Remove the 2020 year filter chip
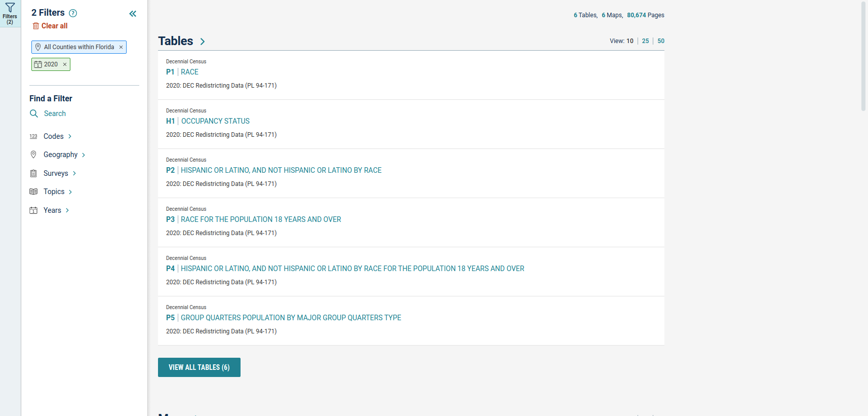868x416 pixels. [65, 64]
